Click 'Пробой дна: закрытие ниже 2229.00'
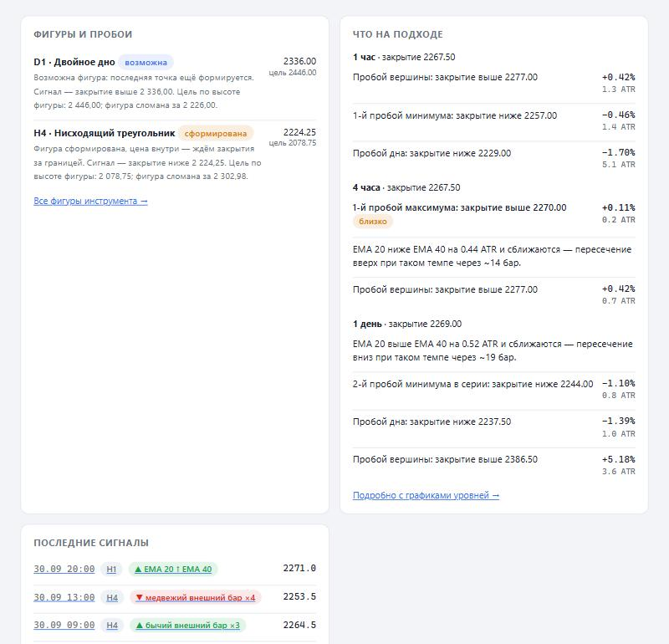This screenshot has height=644, width=669. pos(432,153)
